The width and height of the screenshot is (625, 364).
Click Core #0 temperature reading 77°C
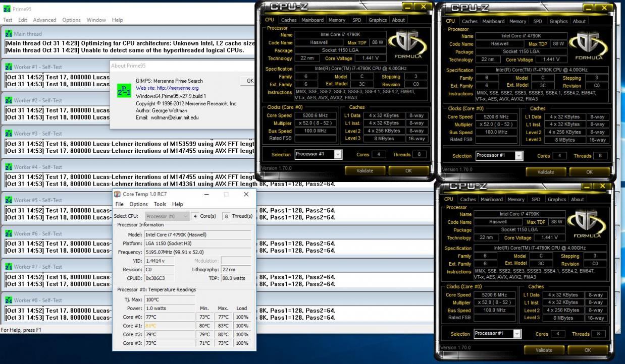coord(169,317)
